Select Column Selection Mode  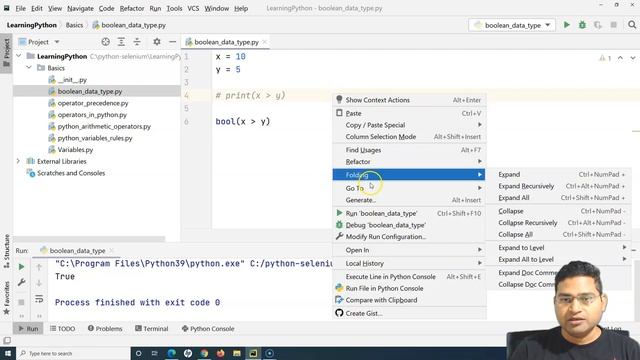(409, 137)
